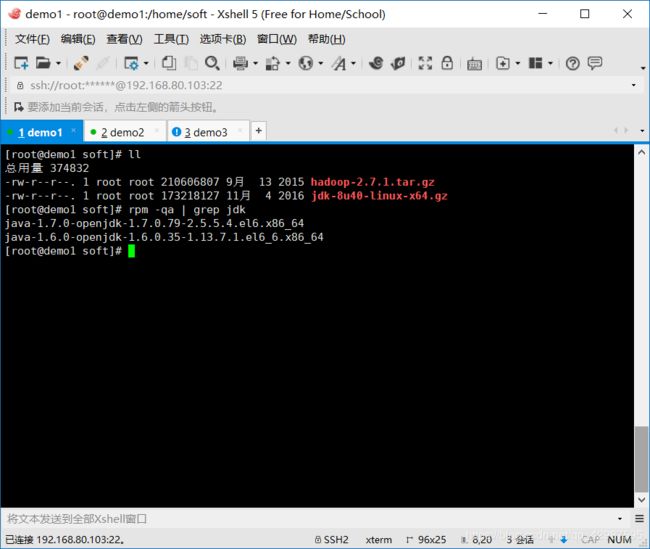Expand the Font dropdown arrow
Viewport: 650px width, 549px height.
pos(354,63)
